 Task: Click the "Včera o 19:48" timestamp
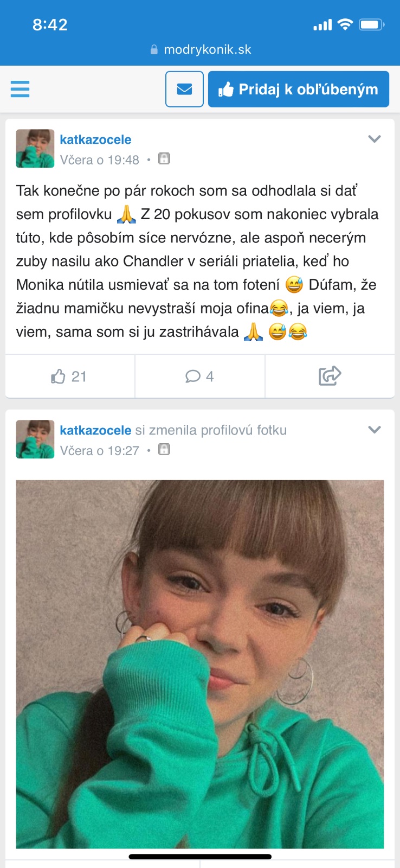pos(100,160)
